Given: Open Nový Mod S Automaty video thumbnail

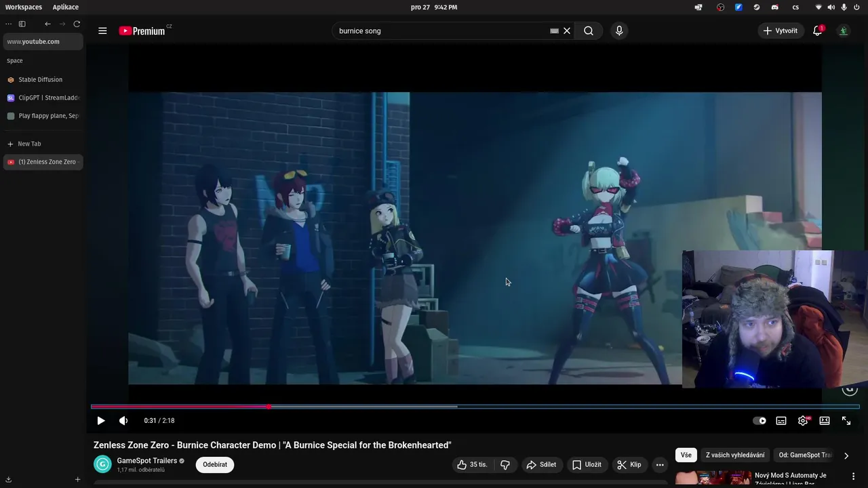Looking at the screenshot, I should point(713,479).
